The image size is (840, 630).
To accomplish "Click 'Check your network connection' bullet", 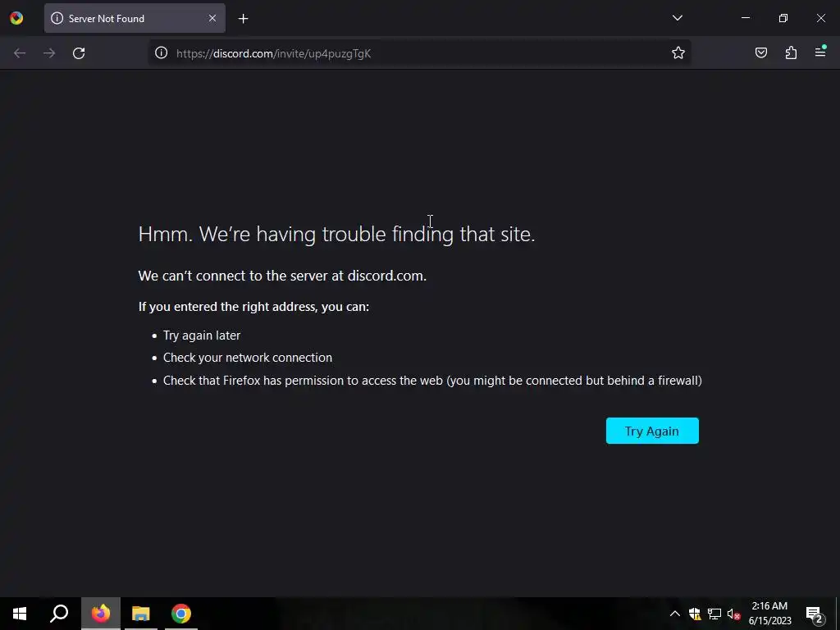I will tap(248, 358).
